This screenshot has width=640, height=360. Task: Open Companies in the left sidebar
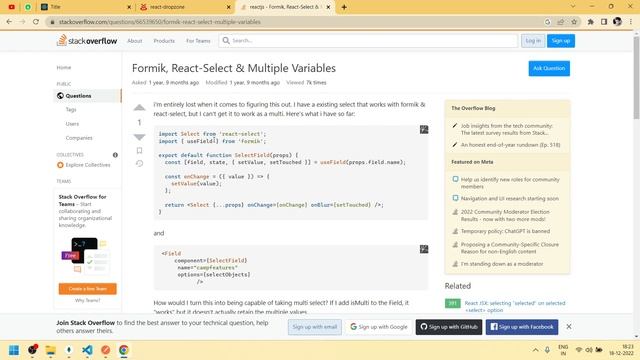[79, 138]
